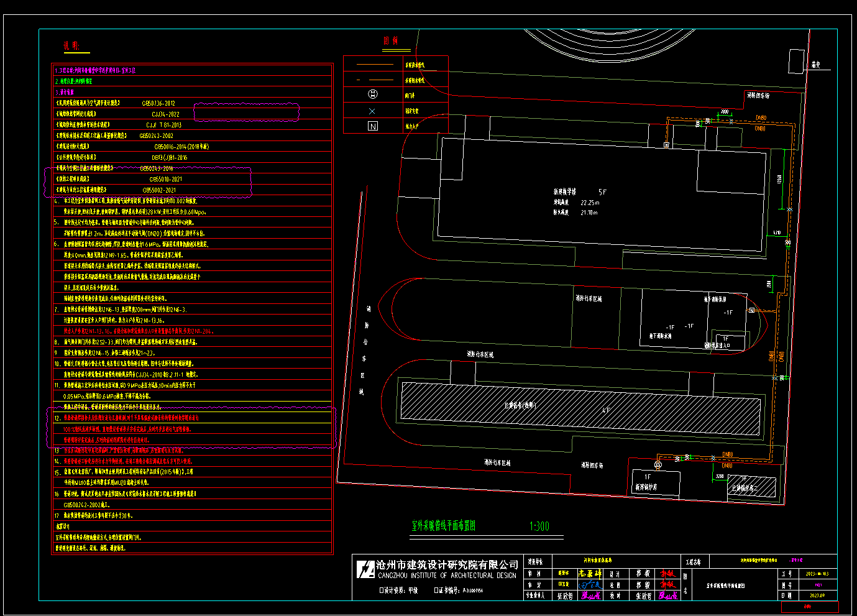Screen dimensions: 857x616
Task: Click the top DN80 pipe label
Action: (761, 117)
